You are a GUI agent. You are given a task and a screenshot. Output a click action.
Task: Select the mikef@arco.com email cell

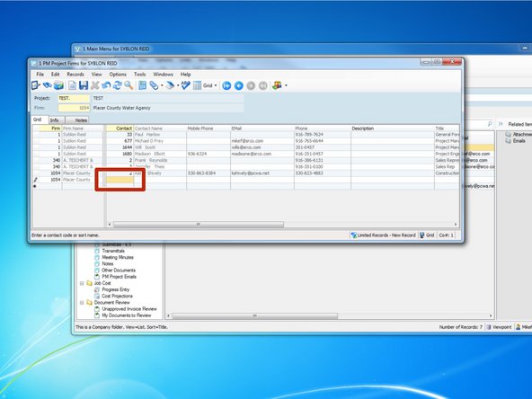(262, 141)
